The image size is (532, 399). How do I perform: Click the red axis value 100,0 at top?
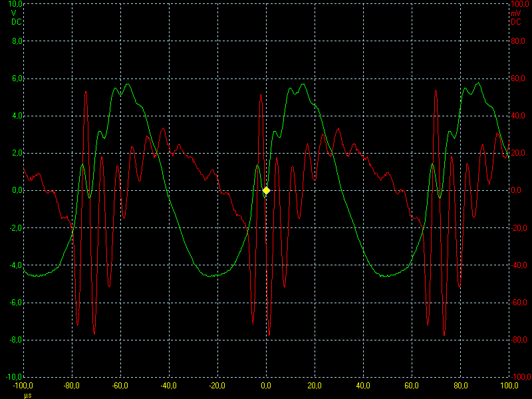519,4
